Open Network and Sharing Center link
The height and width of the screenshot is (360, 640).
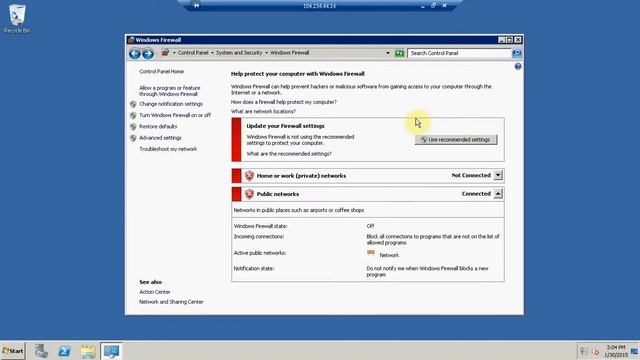point(171,302)
